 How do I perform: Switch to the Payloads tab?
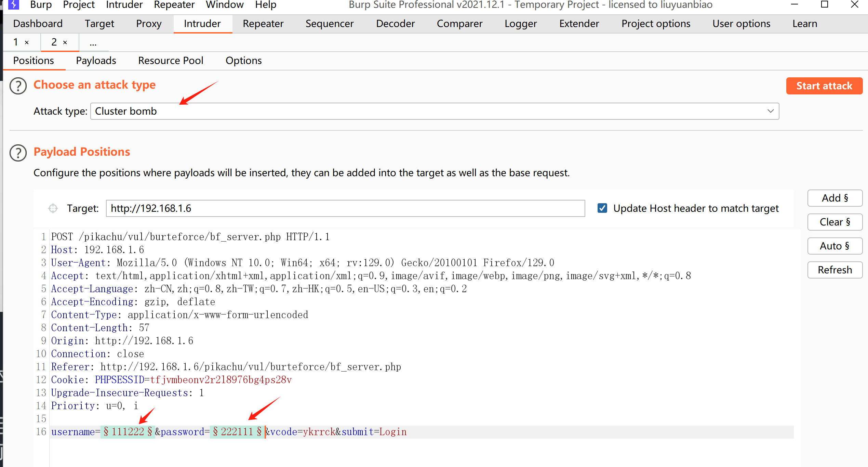(x=96, y=61)
